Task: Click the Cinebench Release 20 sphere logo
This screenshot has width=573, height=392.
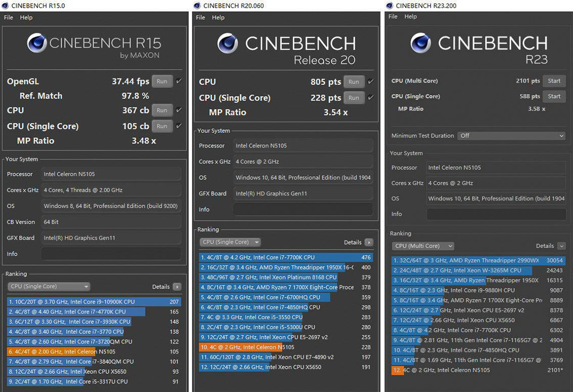Action: click(228, 43)
